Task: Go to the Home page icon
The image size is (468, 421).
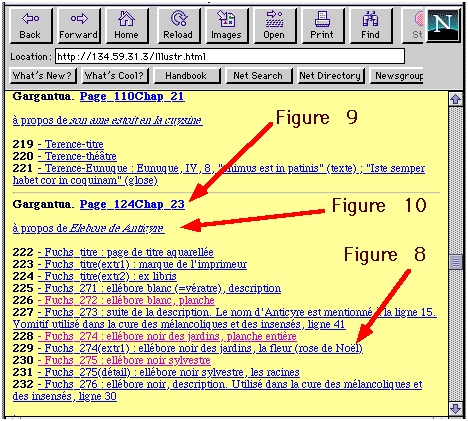Action: tap(127, 26)
